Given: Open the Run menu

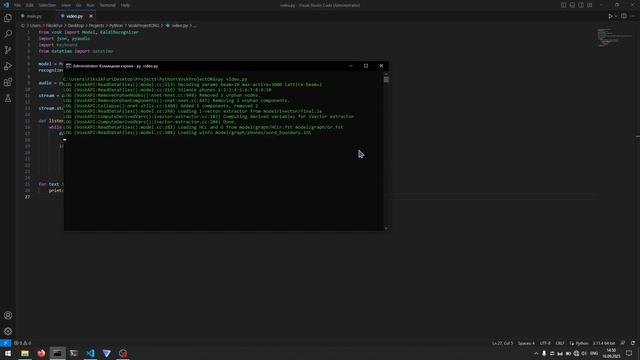Looking at the screenshot, I should [90, 5].
